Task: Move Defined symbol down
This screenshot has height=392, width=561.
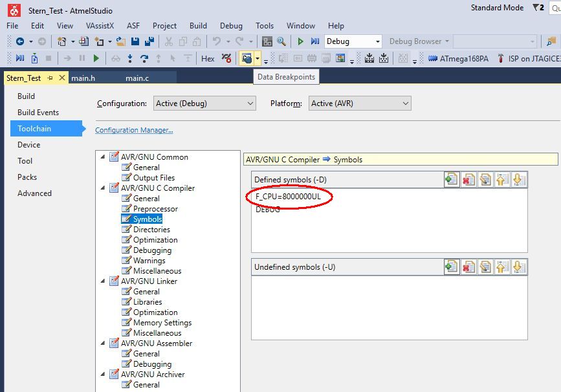Action: (x=518, y=179)
